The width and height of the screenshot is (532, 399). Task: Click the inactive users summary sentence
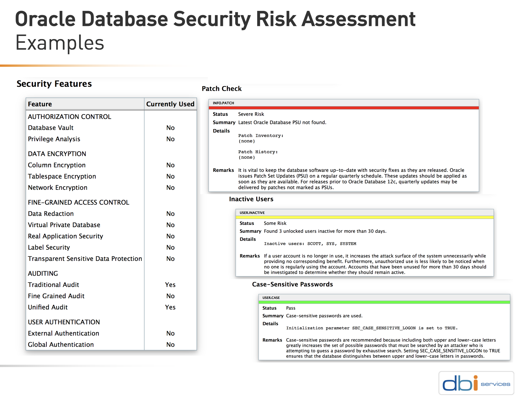point(325,231)
